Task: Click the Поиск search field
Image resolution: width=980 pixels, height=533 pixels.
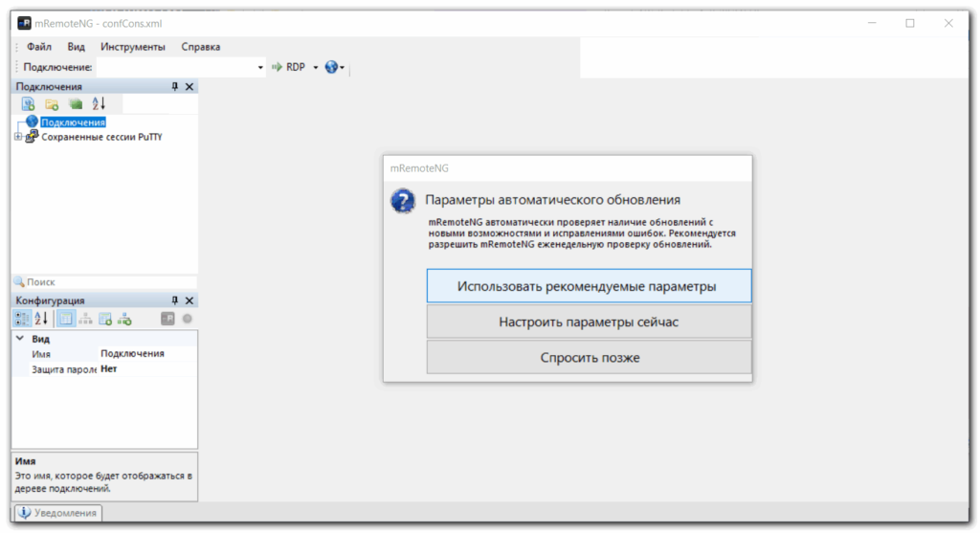Action: coord(105,282)
